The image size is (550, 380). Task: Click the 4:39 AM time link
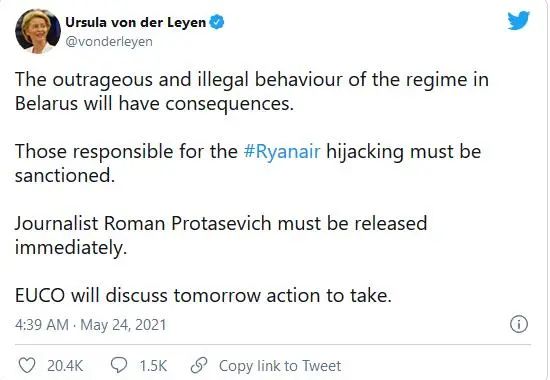pyautogui.click(x=42, y=325)
